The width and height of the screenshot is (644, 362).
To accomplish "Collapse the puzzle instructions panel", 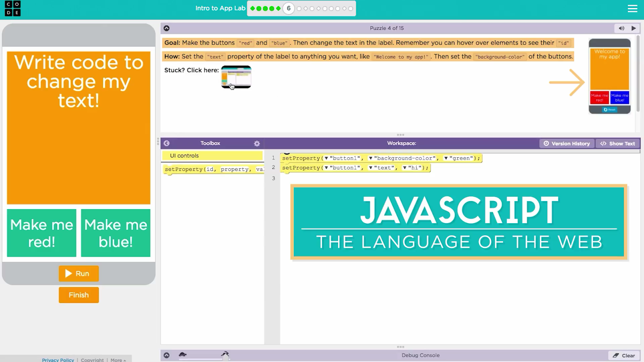I will click(x=167, y=28).
